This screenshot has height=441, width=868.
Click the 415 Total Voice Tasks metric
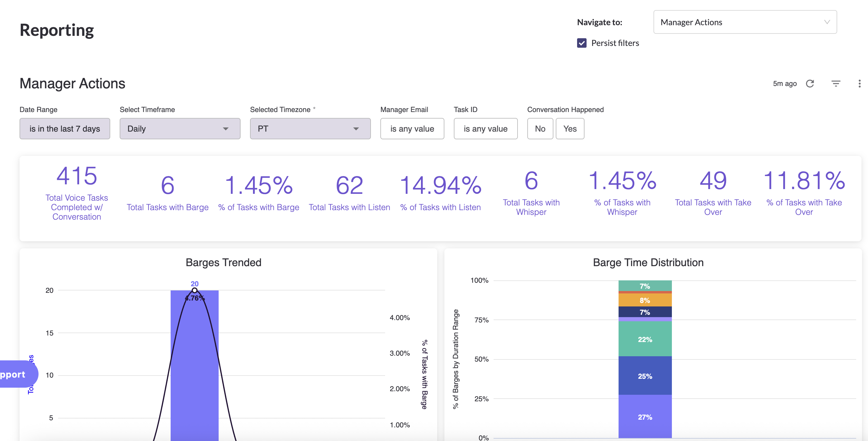tap(76, 176)
